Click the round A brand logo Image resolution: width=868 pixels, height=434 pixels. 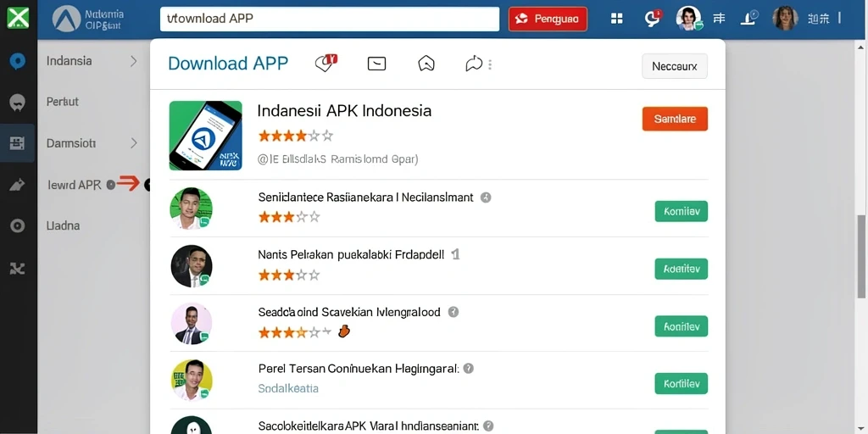pos(66,19)
